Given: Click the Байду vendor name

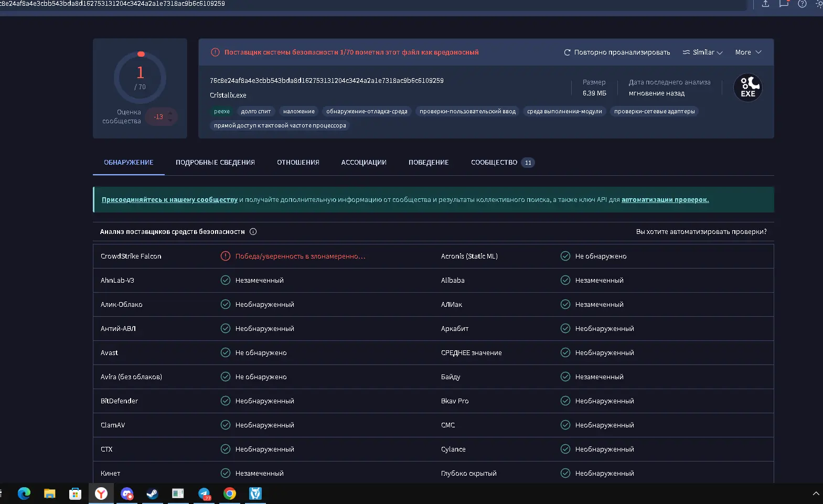Looking at the screenshot, I should click(x=451, y=377).
